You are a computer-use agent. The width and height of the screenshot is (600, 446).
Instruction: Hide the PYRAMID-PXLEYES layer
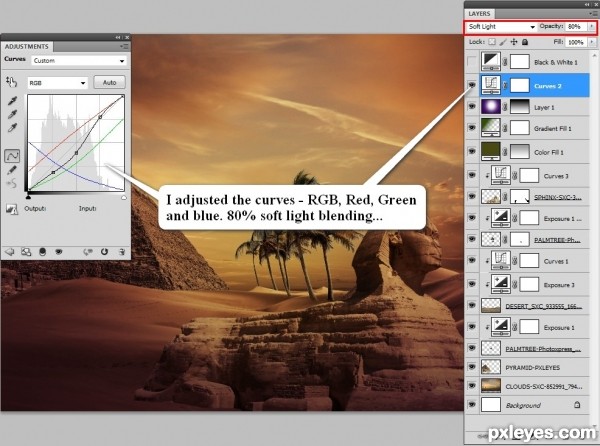coord(472,367)
